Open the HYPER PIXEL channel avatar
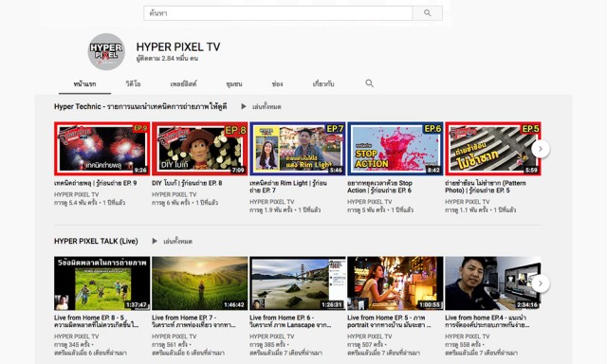Screen dimensions: 607x364 [106, 52]
